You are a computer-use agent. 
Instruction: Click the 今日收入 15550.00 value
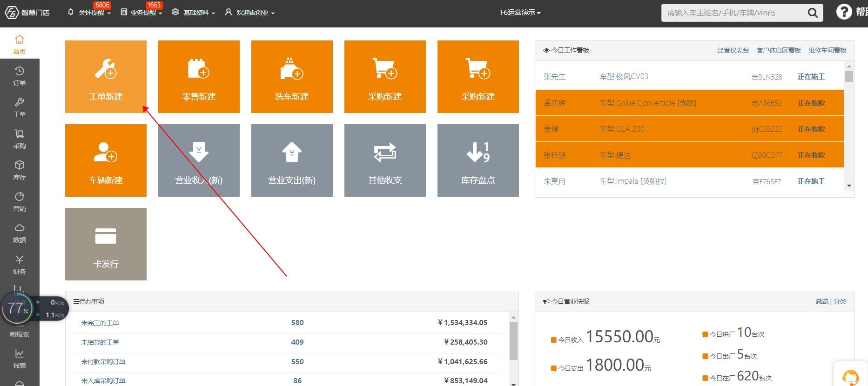pyautogui.click(x=623, y=337)
